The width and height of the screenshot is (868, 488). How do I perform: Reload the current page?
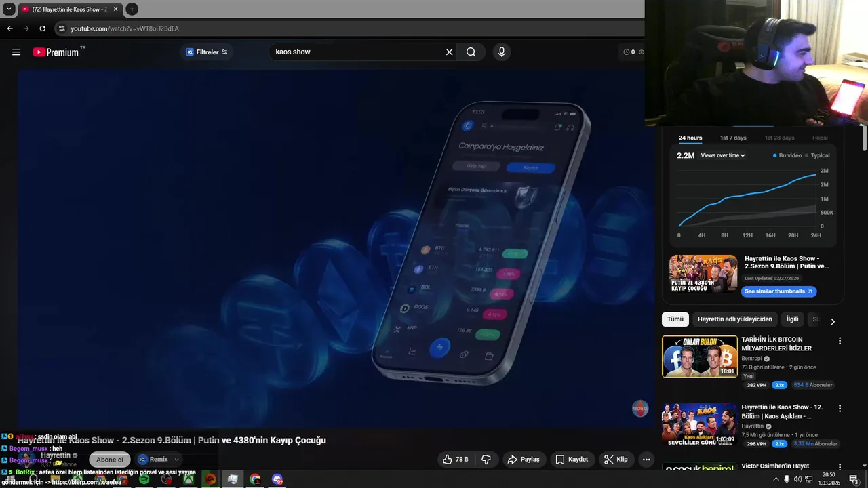(x=43, y=28)
